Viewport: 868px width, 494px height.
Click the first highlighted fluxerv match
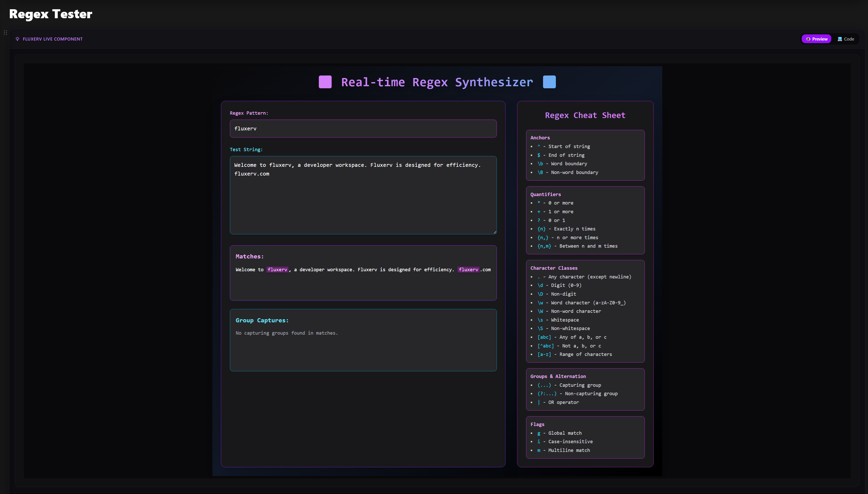click(x=277, y=270)
